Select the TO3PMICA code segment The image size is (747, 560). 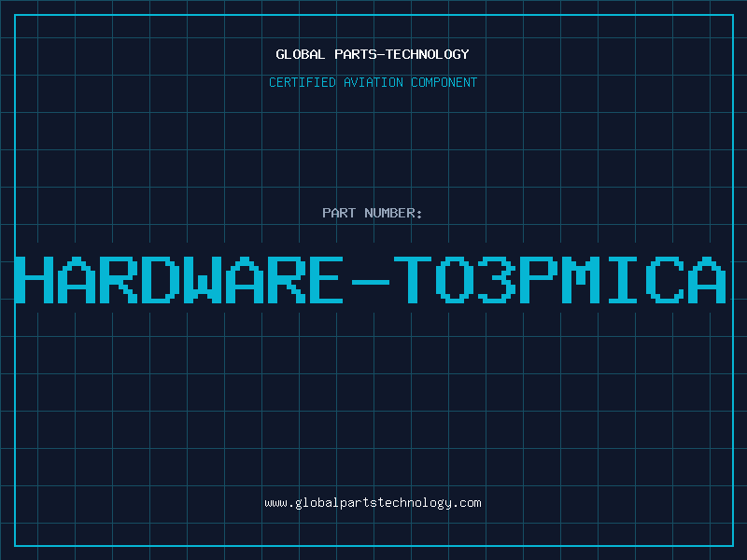[559, 280]
